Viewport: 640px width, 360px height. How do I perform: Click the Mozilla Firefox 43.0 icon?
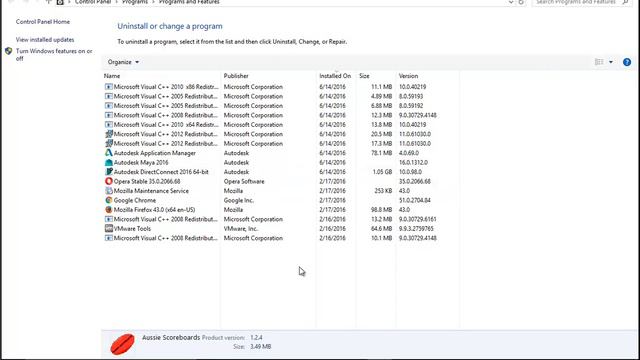coord(109,210)
